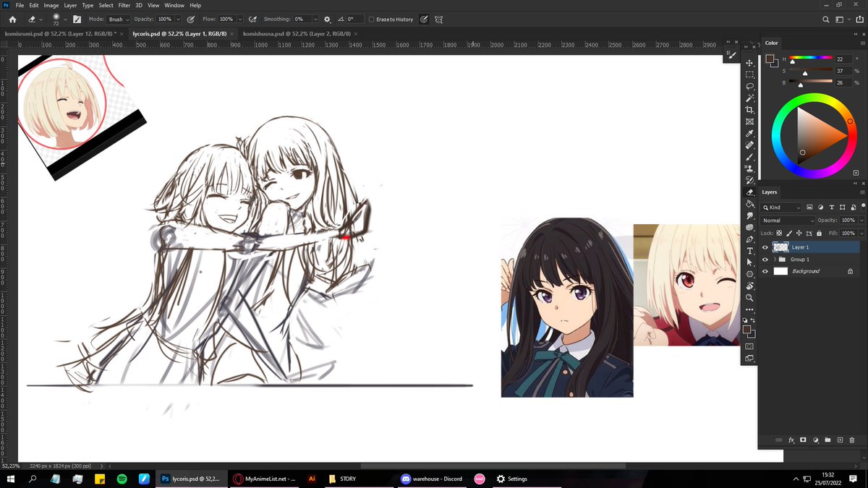
Task: Select the Type tool
Action: pos(749,251)
